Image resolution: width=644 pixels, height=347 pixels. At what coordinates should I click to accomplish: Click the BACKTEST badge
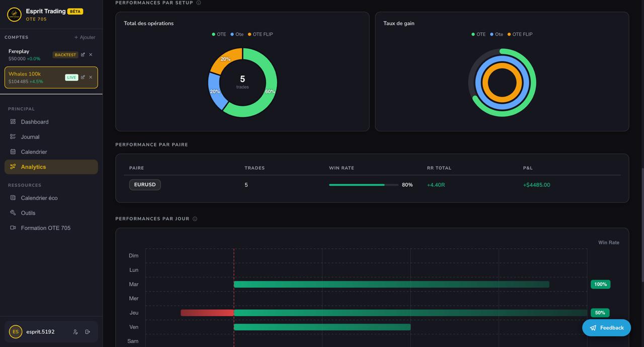65,55
